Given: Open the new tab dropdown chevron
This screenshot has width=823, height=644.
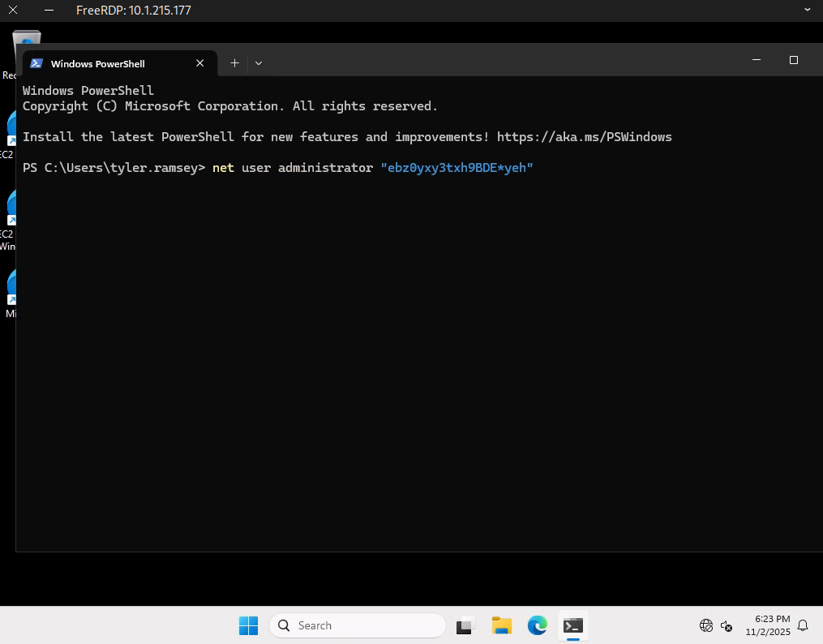Looking at the screenshot, I should 258,62.
